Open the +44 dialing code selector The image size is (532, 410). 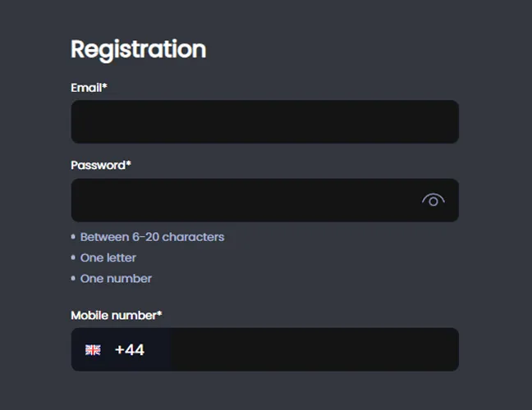130,350
